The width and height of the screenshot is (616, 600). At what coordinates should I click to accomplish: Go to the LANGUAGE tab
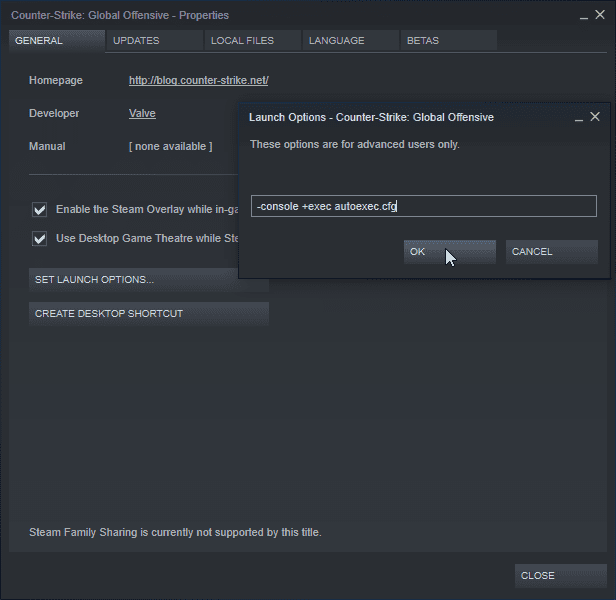click(347, 41)
